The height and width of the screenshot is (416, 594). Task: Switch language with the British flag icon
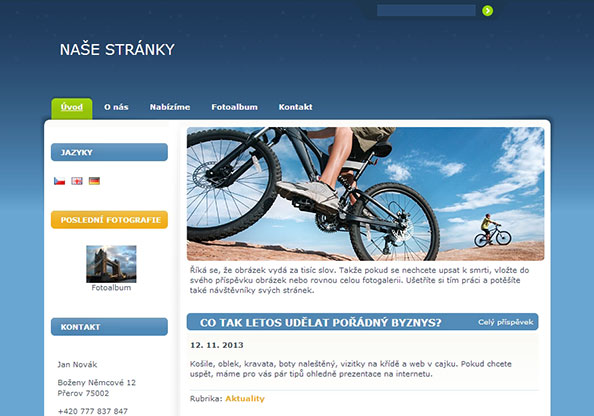77,181
